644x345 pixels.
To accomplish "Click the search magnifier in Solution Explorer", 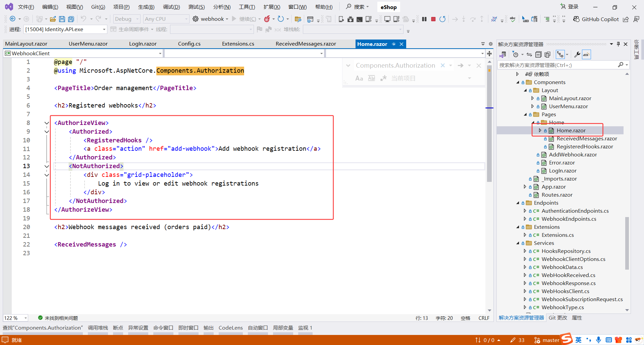I will (x=621, y=65).
